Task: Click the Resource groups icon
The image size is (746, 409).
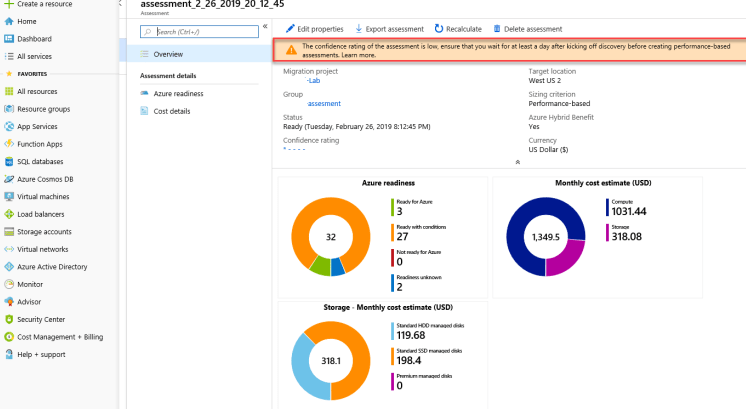Action: coord(9,109)
